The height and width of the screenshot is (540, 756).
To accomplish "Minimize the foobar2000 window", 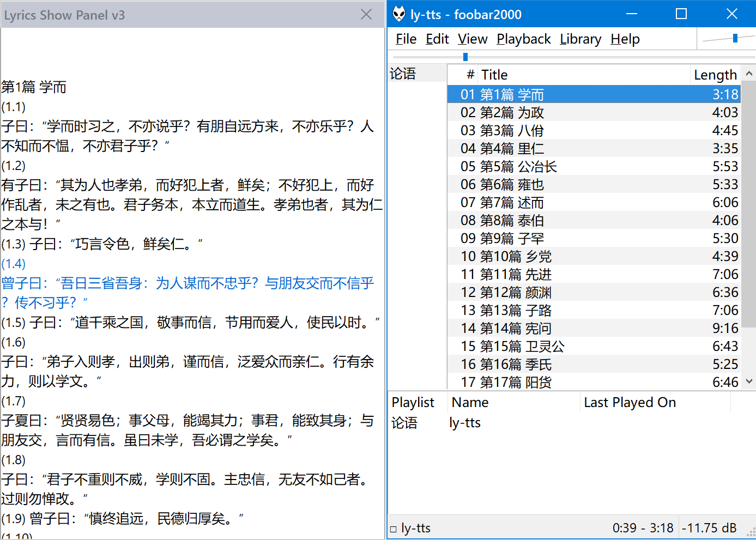I will pos(632,14).
